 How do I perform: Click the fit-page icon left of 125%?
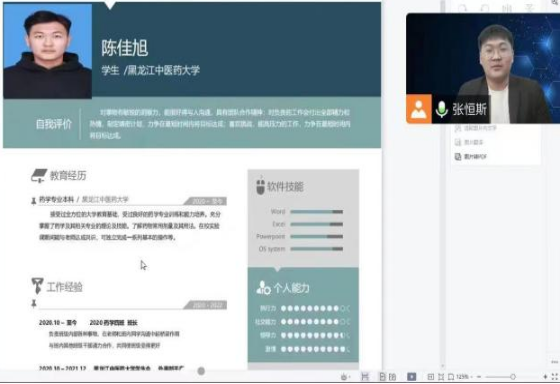[x=451, y=376]
